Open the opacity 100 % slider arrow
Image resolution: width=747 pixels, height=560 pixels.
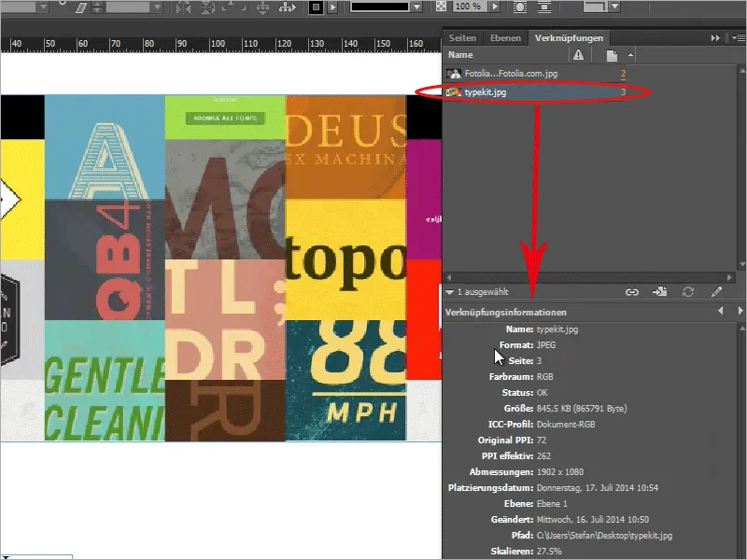(x=495, y=7)
